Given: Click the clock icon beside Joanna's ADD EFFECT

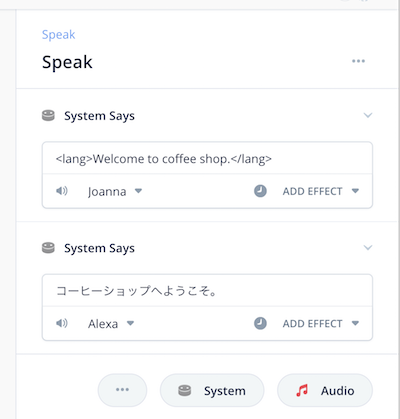Looking at the screenshot, I should (260, 191).
